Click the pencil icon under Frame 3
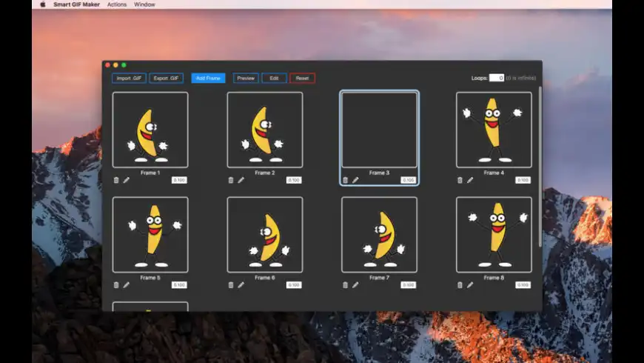The width and height of the screenshot is (644, 363). (355, 180)
